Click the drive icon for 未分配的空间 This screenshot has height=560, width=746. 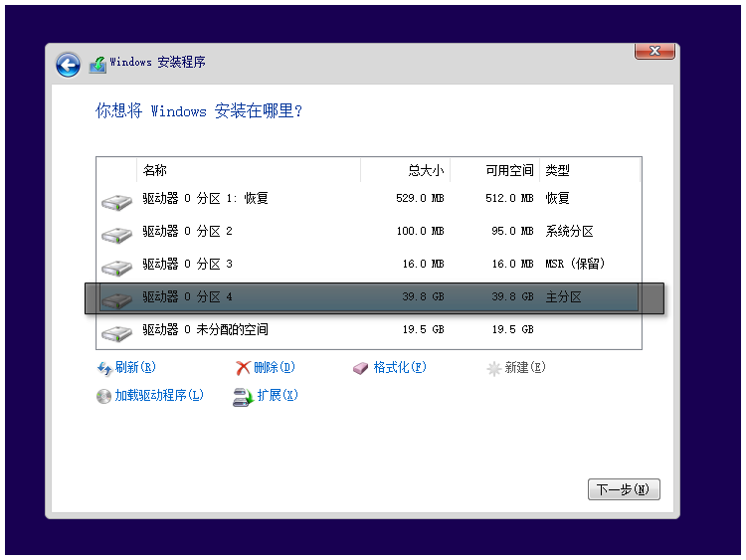[x=116, y=333]
